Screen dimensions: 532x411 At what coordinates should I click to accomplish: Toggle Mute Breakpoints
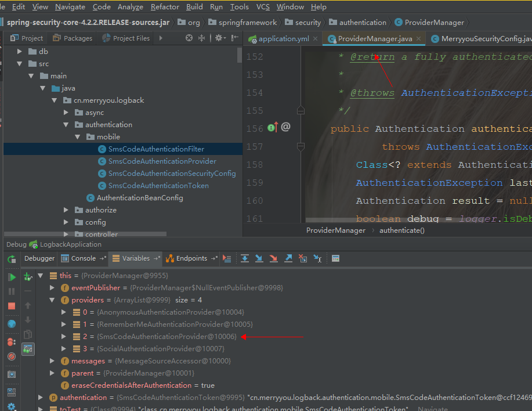point(12,356)
